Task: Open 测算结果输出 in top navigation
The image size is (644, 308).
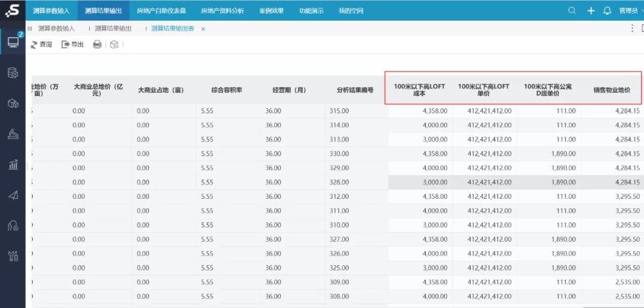Action: pos(103,11)
